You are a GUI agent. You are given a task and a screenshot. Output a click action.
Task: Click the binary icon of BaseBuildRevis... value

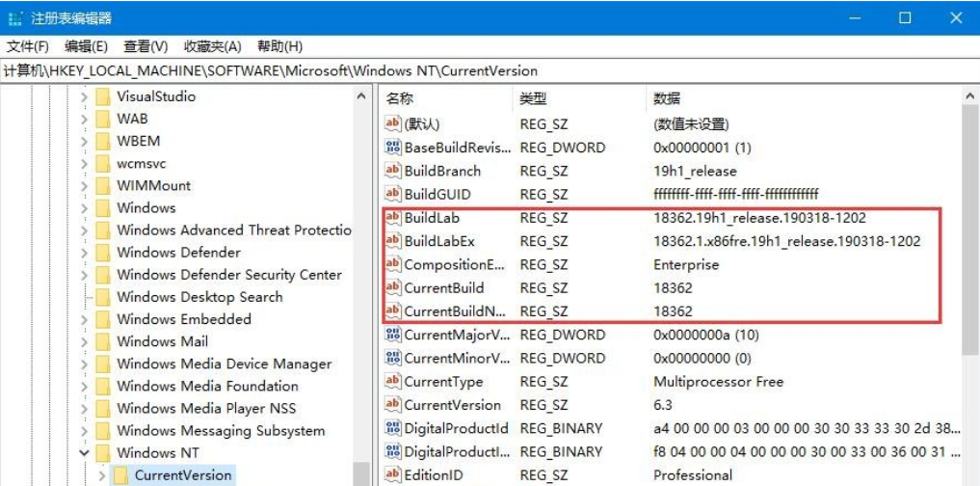click(392, 147)
